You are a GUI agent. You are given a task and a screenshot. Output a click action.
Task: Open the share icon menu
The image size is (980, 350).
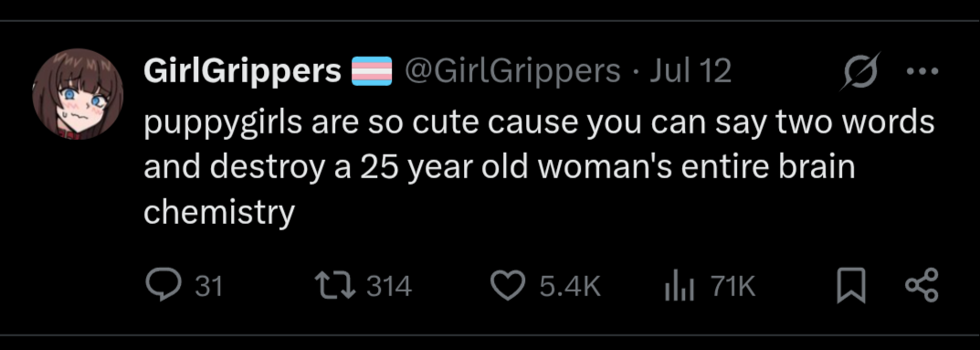(x=922, y=286)
